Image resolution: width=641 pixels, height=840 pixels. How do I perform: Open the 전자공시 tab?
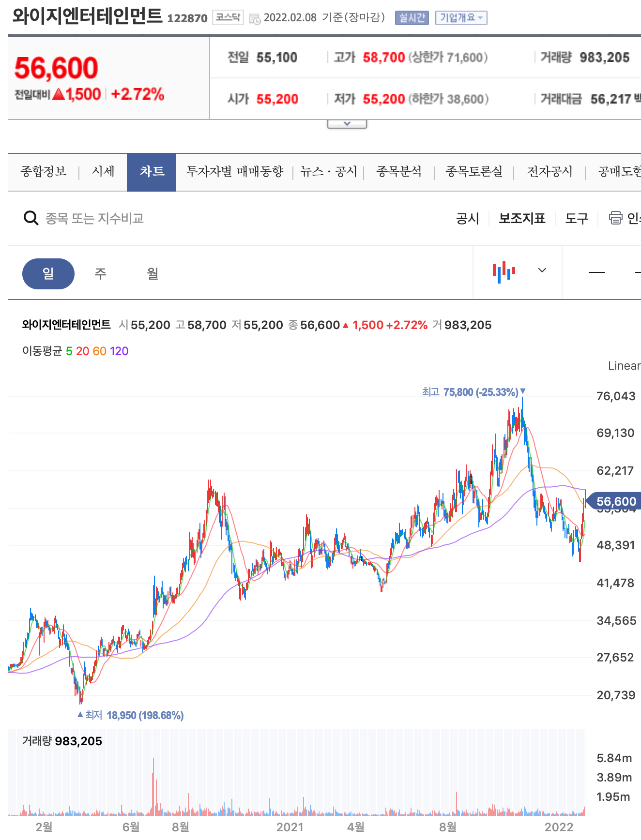pos(550,172)
